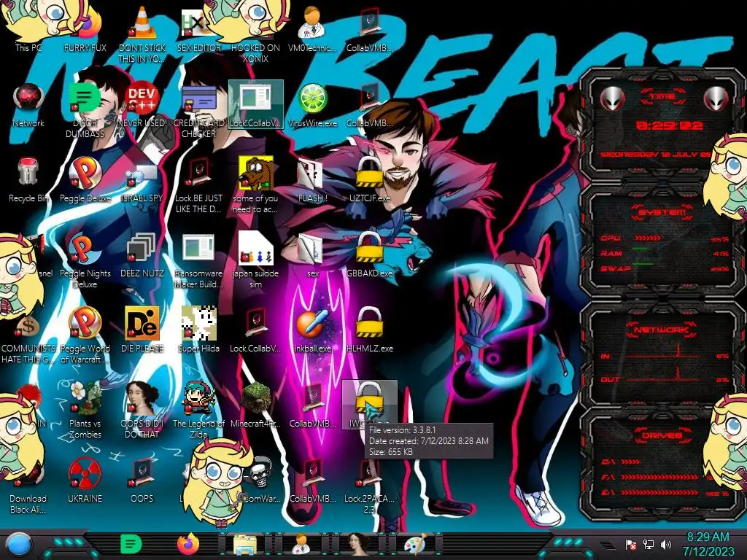Open the Recycle Bin
747x560 pixels.
pos(28,180)
